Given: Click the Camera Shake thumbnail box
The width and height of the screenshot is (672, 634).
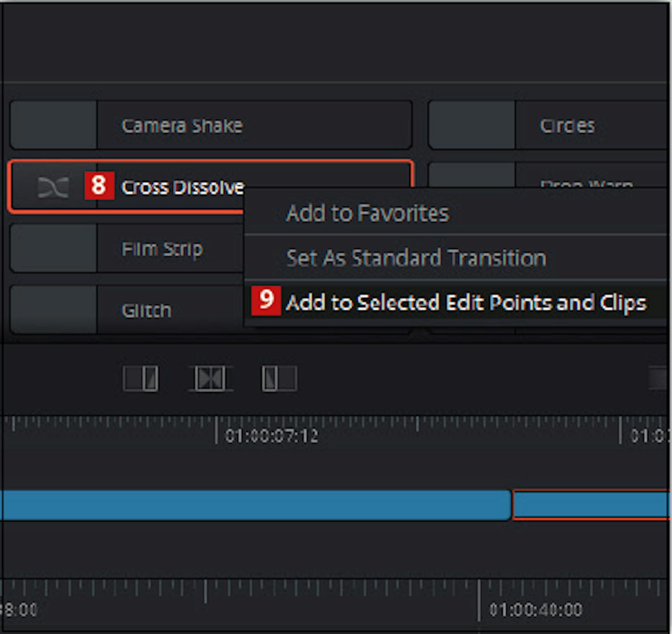Looking at the screenshot, I should tap(53, 125).
